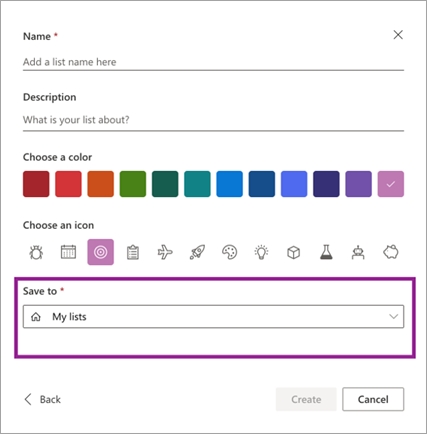Pick the rocket icon
The height and width of the screenshot is (434, 427).
click(x=197, y=252)
